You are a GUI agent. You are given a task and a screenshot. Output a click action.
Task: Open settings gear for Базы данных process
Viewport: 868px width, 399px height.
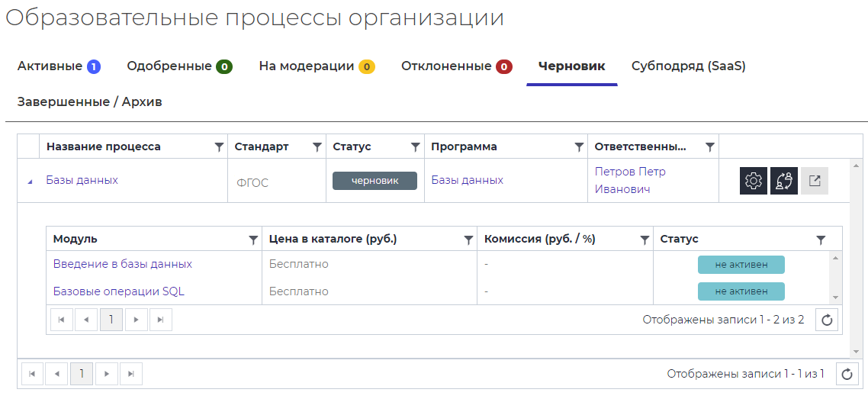[x=753, y=181]
